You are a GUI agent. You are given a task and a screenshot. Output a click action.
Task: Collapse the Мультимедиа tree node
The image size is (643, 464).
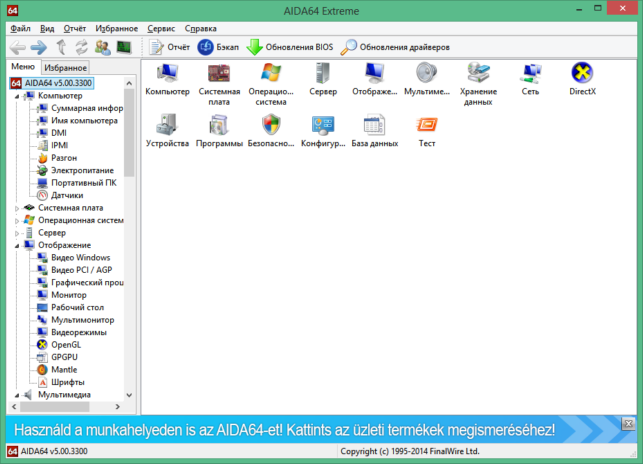pyautogui.click(x=17, y=395)
